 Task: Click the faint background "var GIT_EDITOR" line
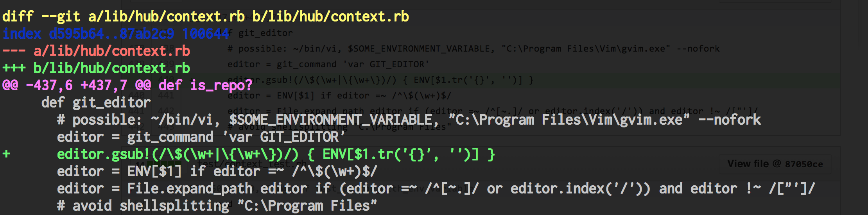328,64
